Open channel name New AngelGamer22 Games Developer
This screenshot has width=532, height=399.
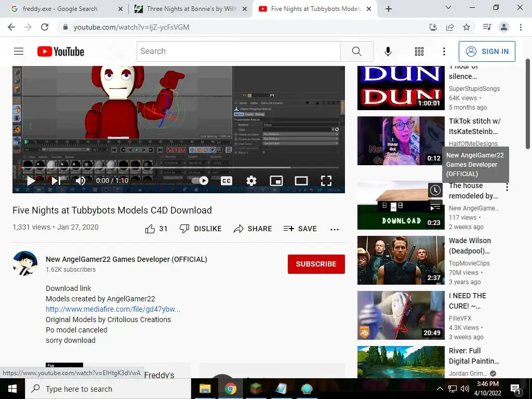(x=127, y=259)
